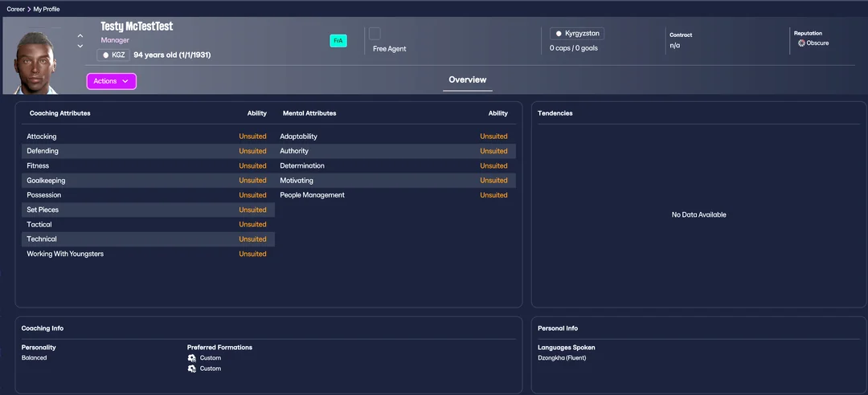Screen dimensions: 868x395
Task: Click My Profile in the breadcrumb
Action: (x=47, y=9)
